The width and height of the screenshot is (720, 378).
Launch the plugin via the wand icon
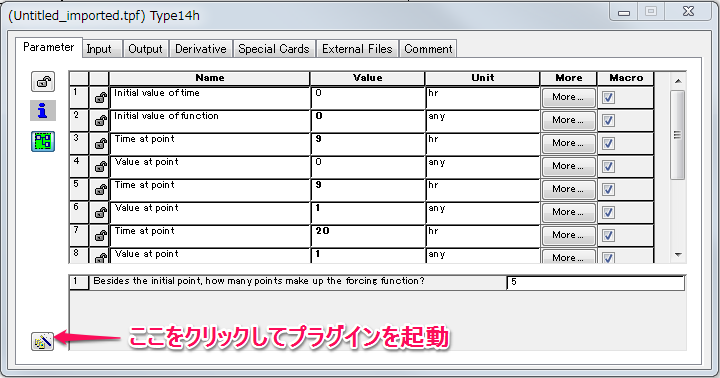click(x=42, y=341)
